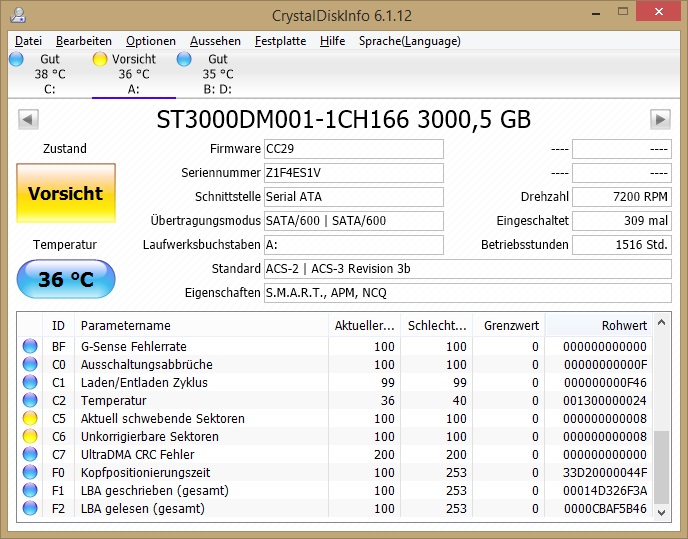Open the Aussehen menu
This screenshot has width=688, height=539.
[215, 41]
